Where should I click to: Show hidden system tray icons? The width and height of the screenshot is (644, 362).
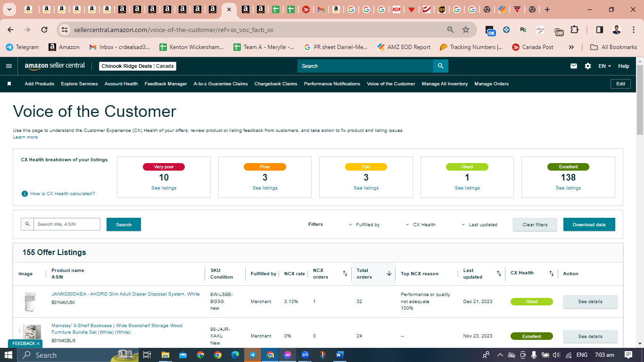click(500, 355)
